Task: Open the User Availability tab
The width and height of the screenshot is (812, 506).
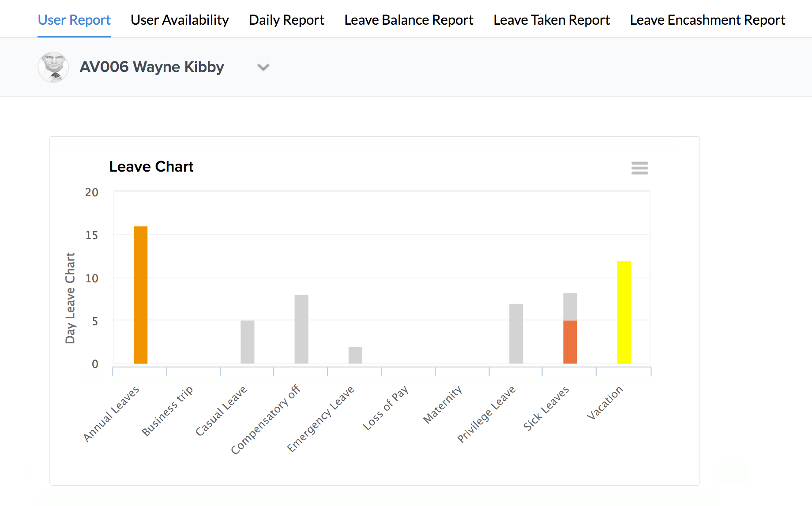Action: coord(180,20)
